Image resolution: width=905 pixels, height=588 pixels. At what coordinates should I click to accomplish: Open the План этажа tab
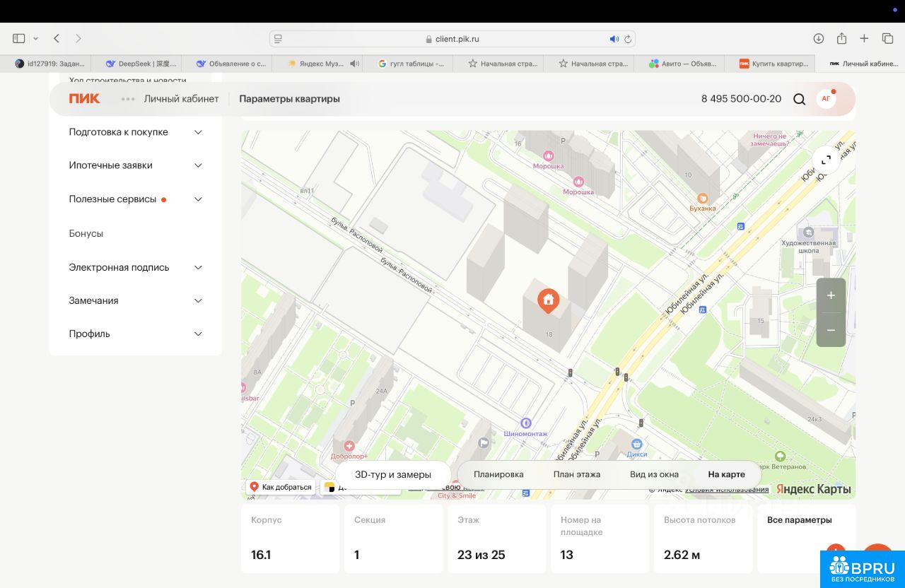click(x=576, y=474)
